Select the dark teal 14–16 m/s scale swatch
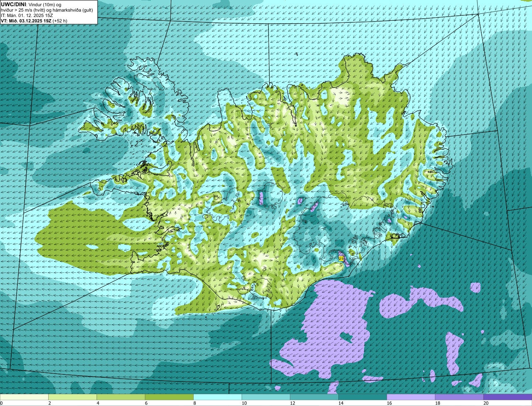 (x=362, y=397)
